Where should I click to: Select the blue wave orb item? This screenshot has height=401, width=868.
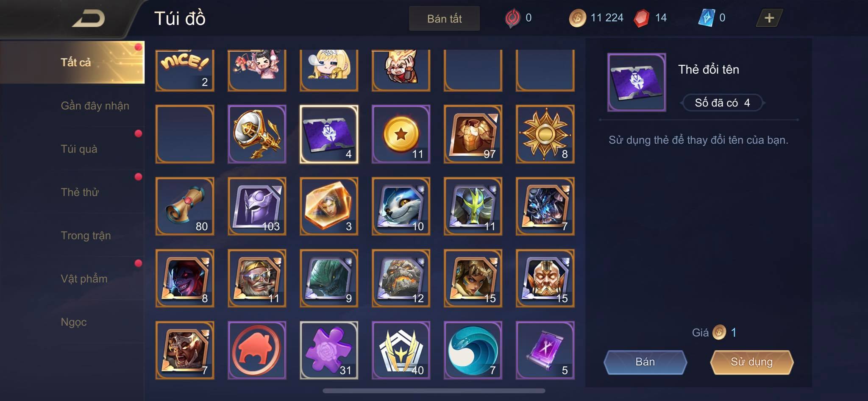point(473,350)
